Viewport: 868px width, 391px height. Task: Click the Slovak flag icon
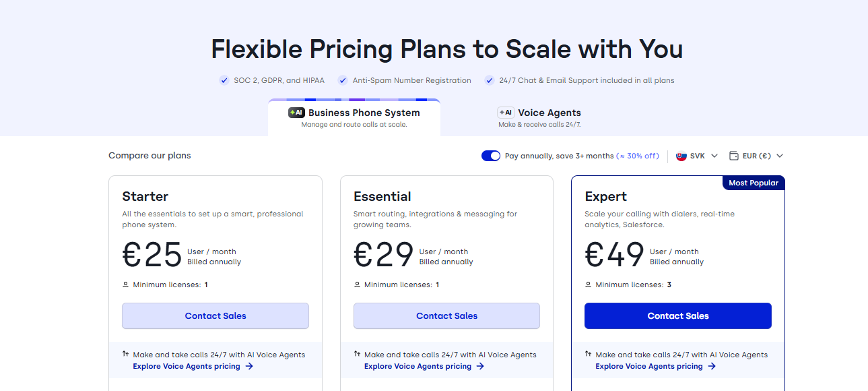click(x=680, y=156)
